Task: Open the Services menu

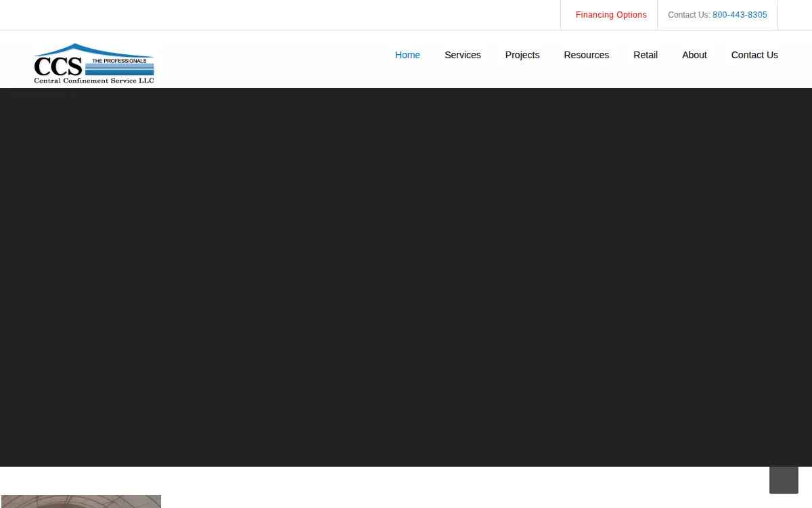Action: [463, 55]
